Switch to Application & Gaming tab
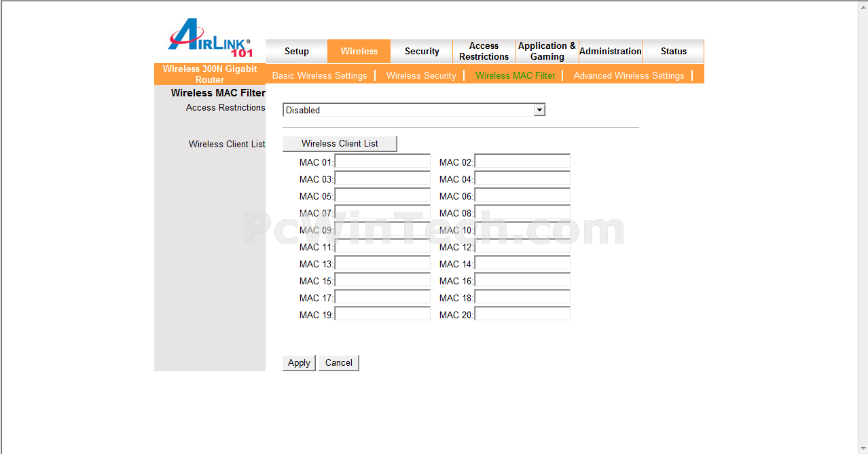 tap(547, 52)
